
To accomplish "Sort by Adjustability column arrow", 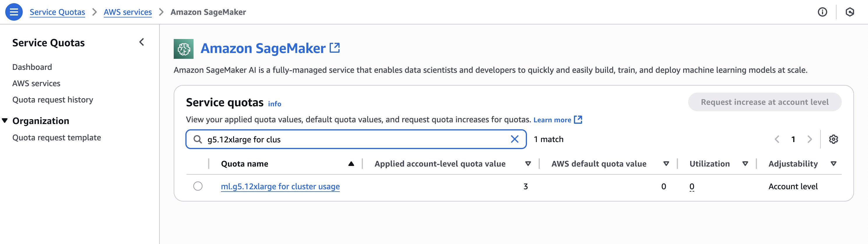I will 834,164.
